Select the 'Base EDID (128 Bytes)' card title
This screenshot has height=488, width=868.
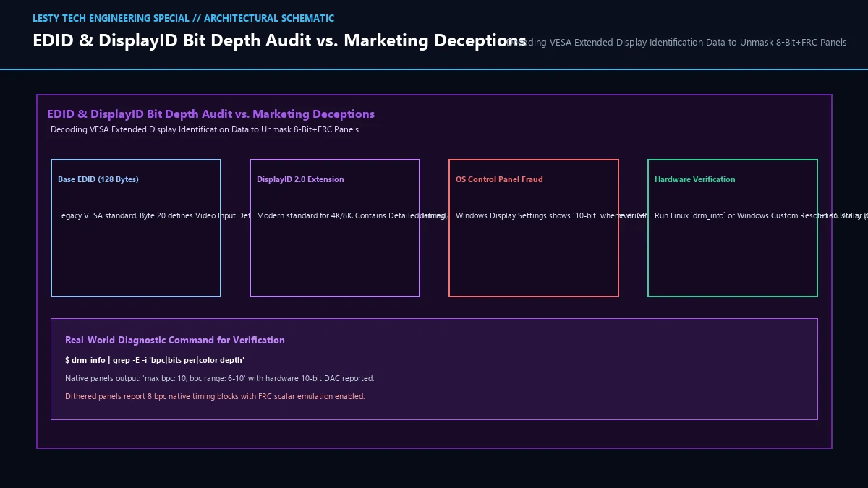(x=98, y=179)
